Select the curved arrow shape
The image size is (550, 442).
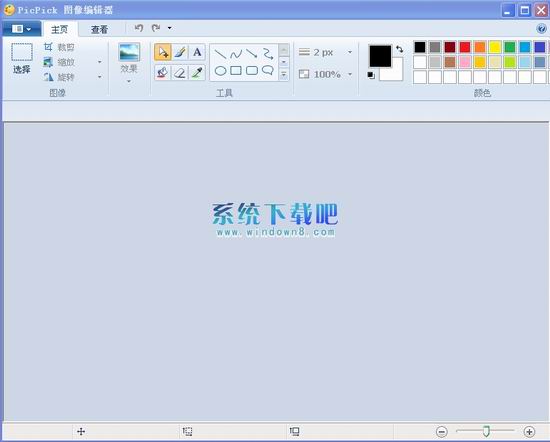(268, 54)
